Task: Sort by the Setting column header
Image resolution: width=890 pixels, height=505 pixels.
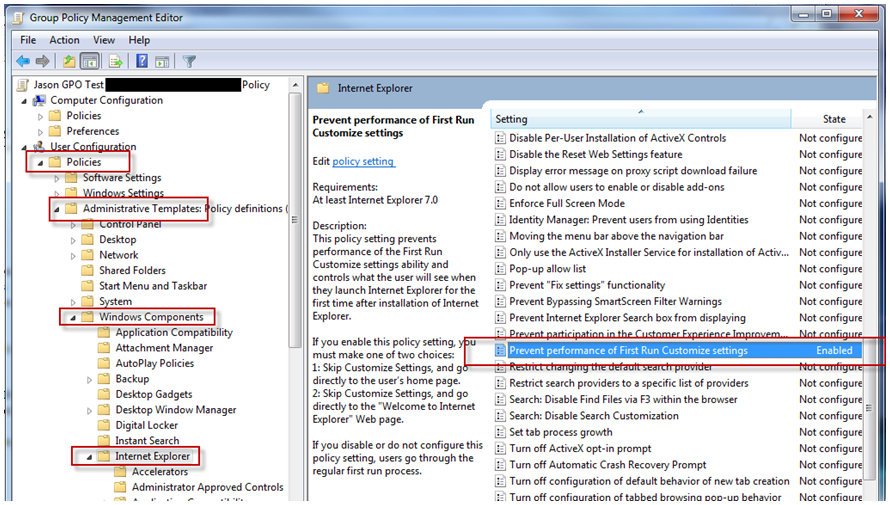Action: (x=641, y=119)
